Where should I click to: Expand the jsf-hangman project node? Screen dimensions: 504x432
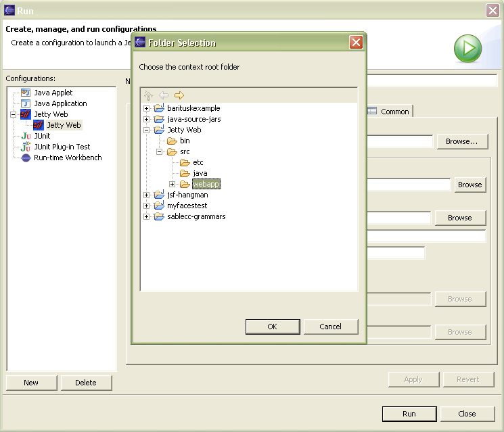tap(146, 195)
